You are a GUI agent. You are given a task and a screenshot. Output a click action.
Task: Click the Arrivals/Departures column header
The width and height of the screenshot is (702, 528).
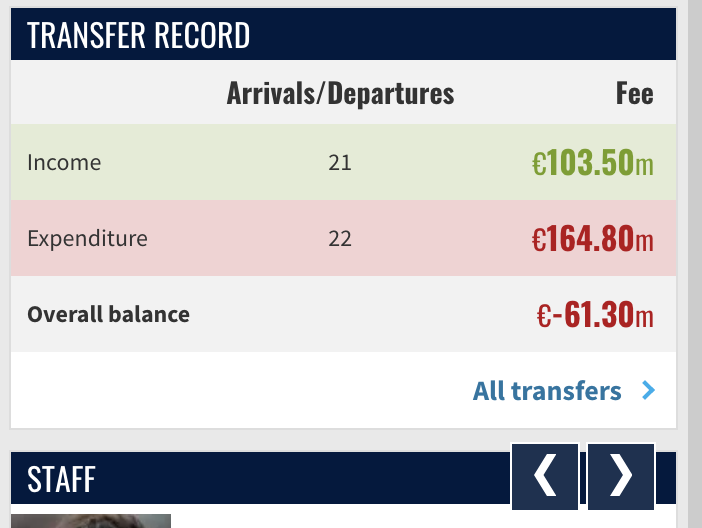[x=340, y=93]
